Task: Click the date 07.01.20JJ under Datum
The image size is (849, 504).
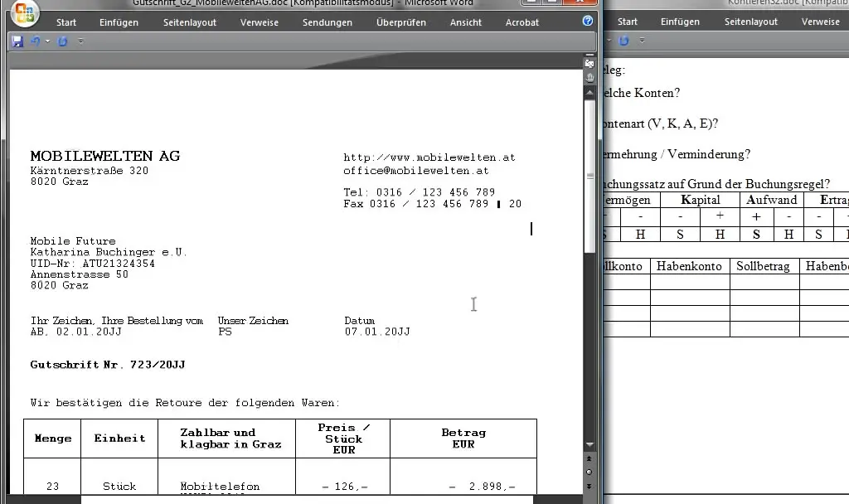Action: [x=377, y=332]
